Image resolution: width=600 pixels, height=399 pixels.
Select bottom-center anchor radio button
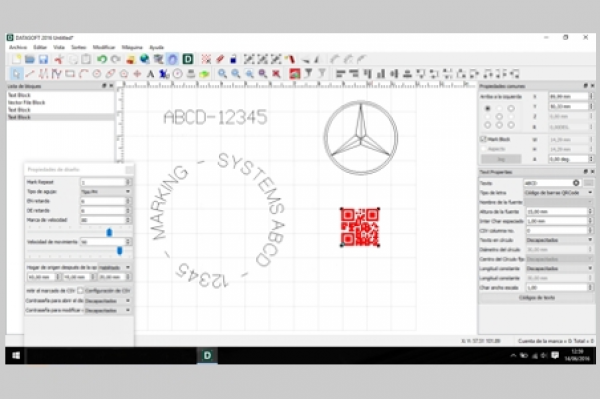[x=499, y=125]
